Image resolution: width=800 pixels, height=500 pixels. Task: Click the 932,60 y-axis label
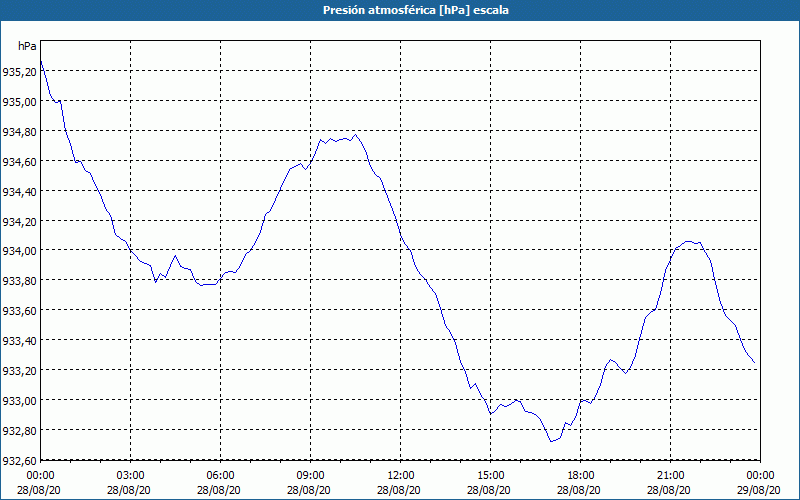tap(19, 460)
